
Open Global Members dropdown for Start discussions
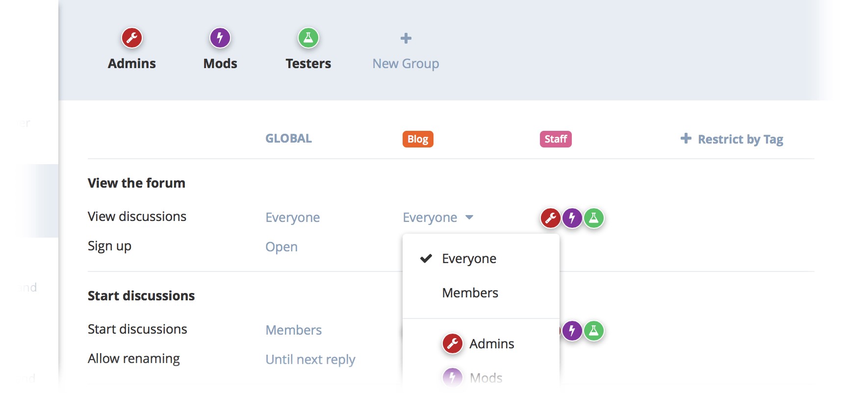pos(293,330)
